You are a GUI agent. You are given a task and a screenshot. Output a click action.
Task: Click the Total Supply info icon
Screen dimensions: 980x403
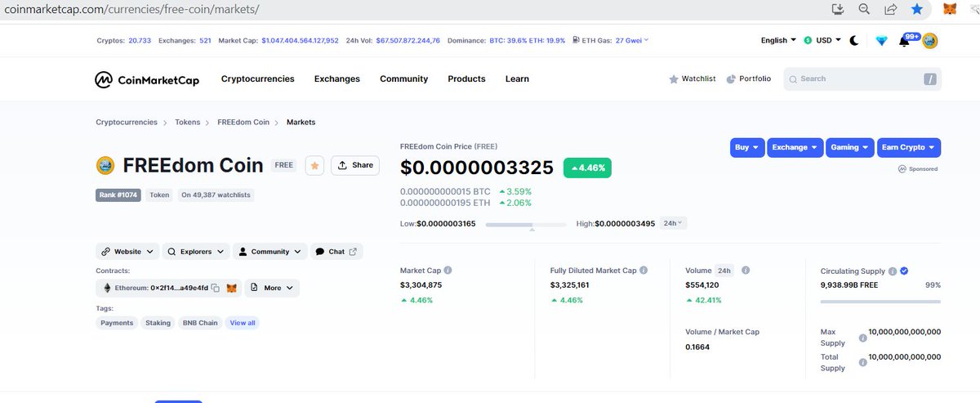(x=863, y=362)
